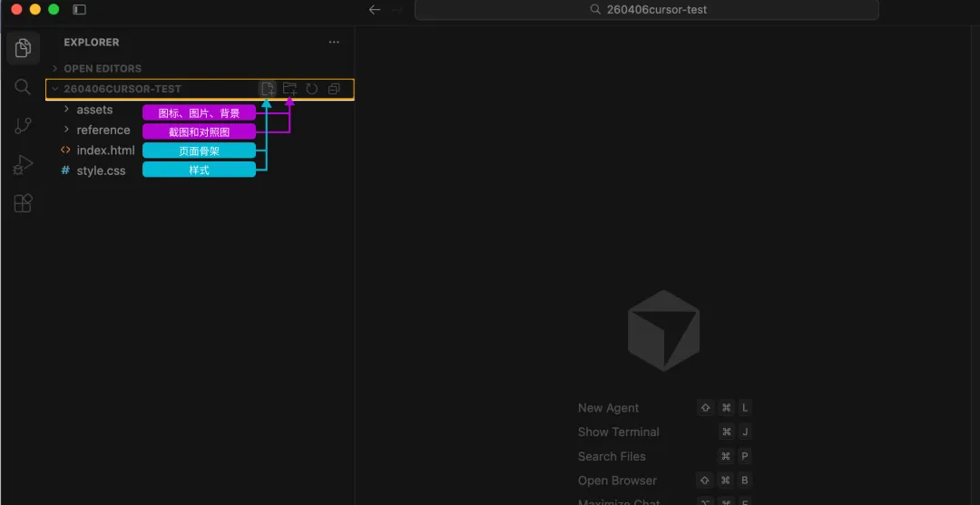980x505 pixels.
Task: Click the 260406cursor-test search bar
Action: [646, 9]
